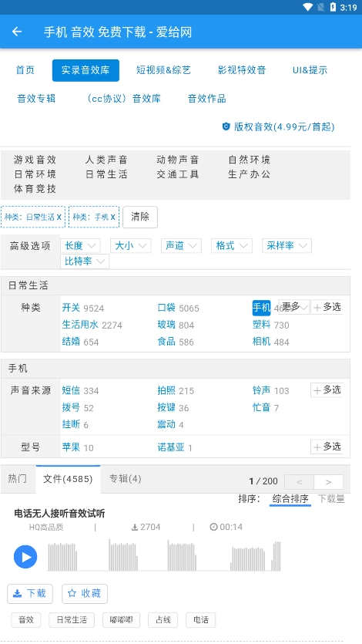This screenshot has width=362, height=644.
Task: Click the 占线 tag
Action: click(163, 620)
